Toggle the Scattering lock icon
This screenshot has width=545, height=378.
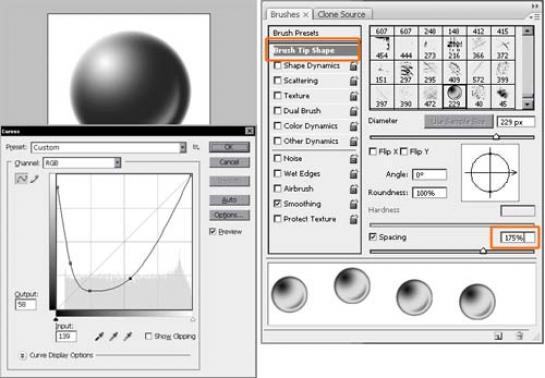pyautogui.click(x=353, y=81)
